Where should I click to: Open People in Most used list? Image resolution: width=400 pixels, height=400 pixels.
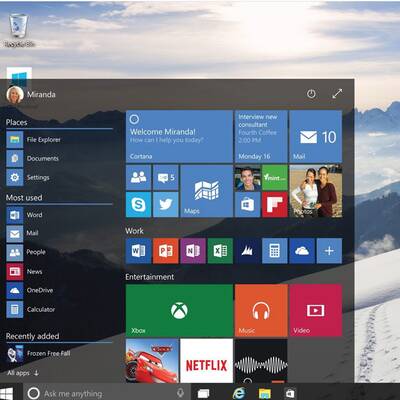point(26,252)
